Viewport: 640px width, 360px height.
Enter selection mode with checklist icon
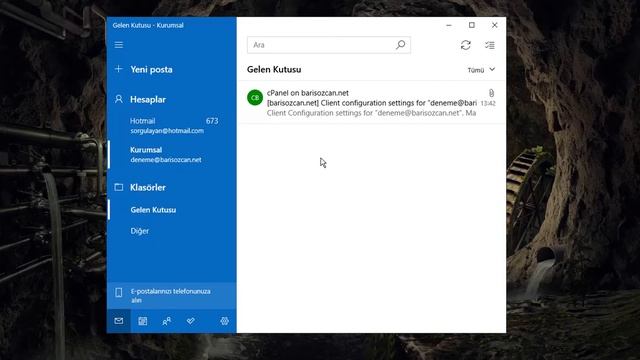point(489,45)
